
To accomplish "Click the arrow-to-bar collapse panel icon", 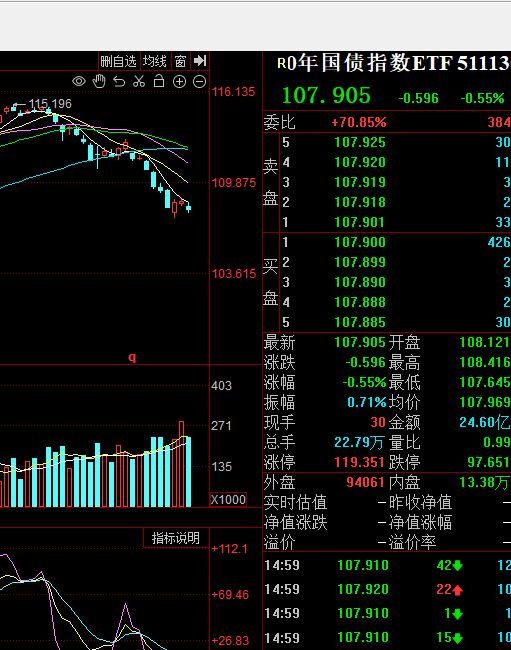I will [x=200, y=61].
